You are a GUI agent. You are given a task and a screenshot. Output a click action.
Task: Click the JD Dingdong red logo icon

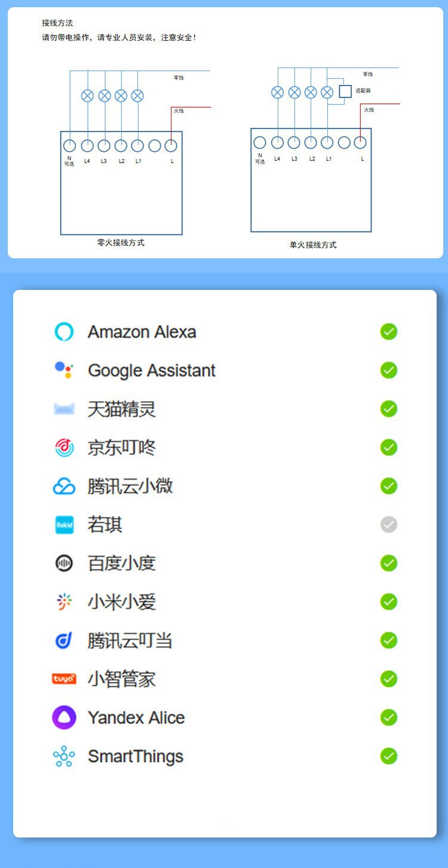coord(64,448)
